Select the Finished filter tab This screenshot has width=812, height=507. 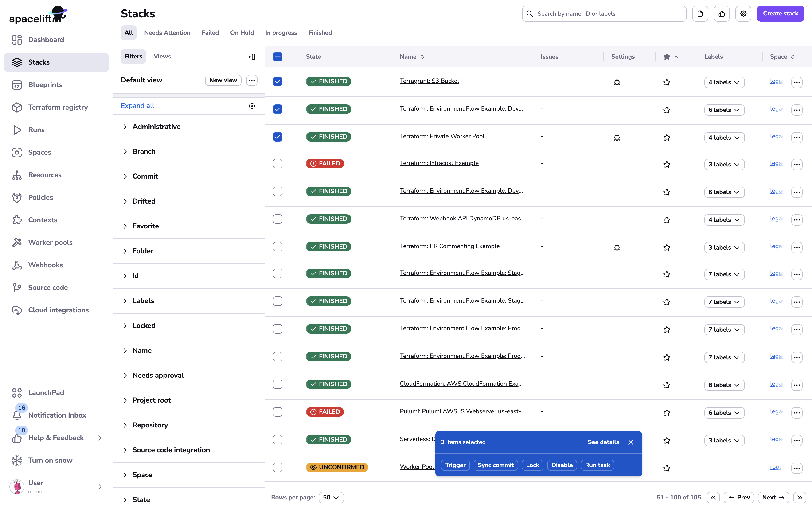point(320,33)
